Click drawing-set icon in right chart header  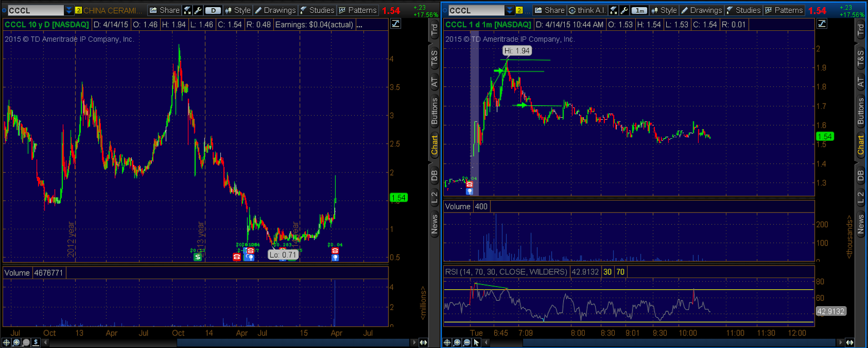822,24
